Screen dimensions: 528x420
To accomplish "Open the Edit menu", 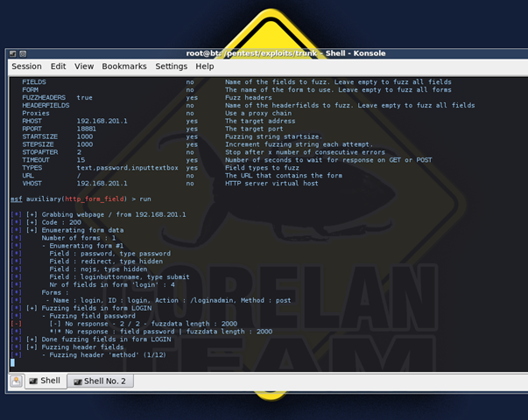I will [x=58, y=66].
